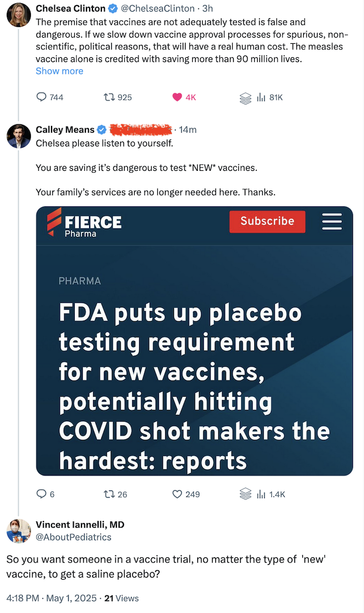Open @AboutPediatrics profile handle
The height and width of the screenshot is (613, 364).
74,537
